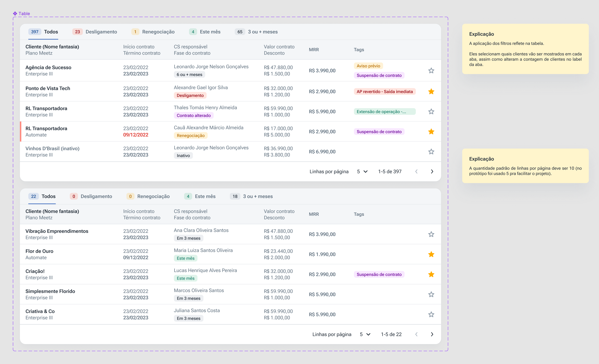Click the previous page arrow in 22 table
Image resolution: width=599 pixels, height=364 pixels.
[x=416, y=334]
